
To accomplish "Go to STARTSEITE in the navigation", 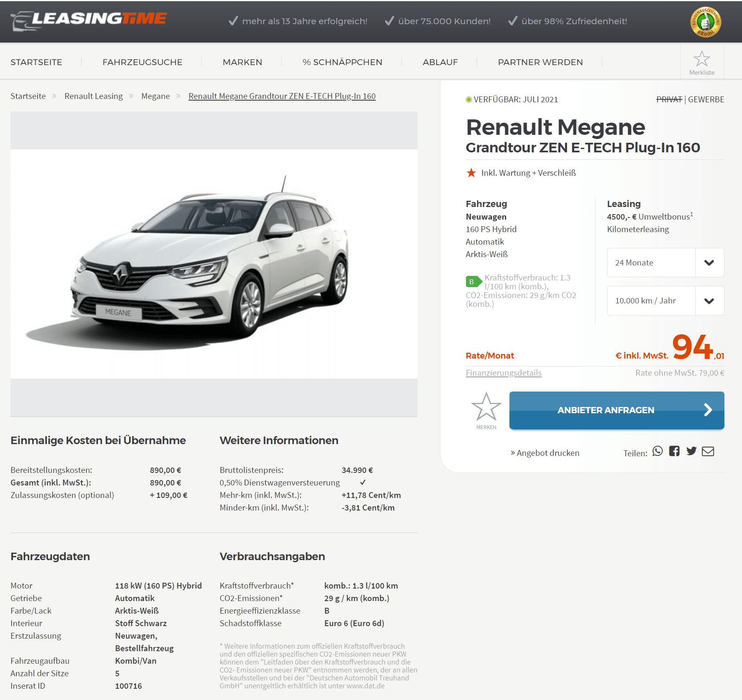I will 36,62.
